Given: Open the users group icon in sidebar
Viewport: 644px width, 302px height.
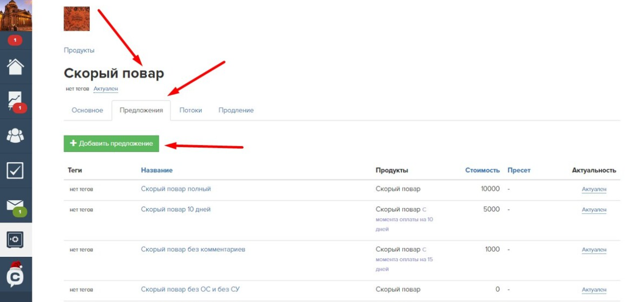Looking at the screenshot, I should pyautogui.click(x=16, y=136).
